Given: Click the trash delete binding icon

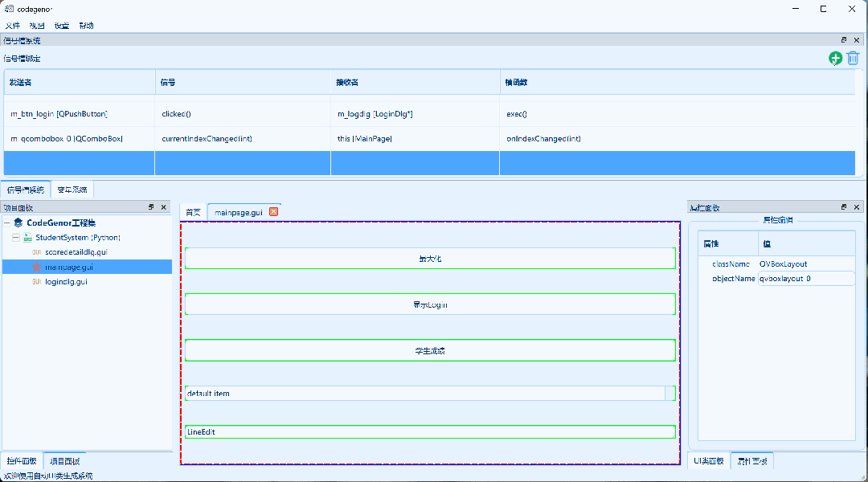Looking at the screenshot, I should [x=853, y=58].
